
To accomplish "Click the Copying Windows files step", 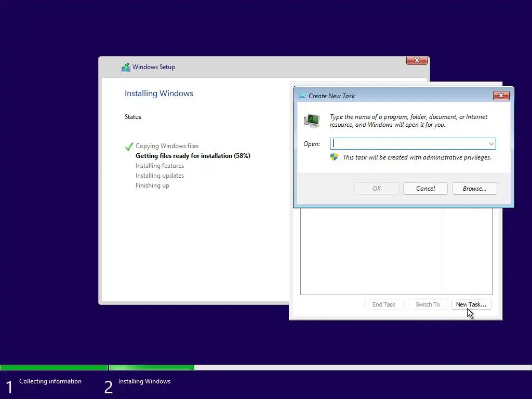I will click(x=167, y=146).
